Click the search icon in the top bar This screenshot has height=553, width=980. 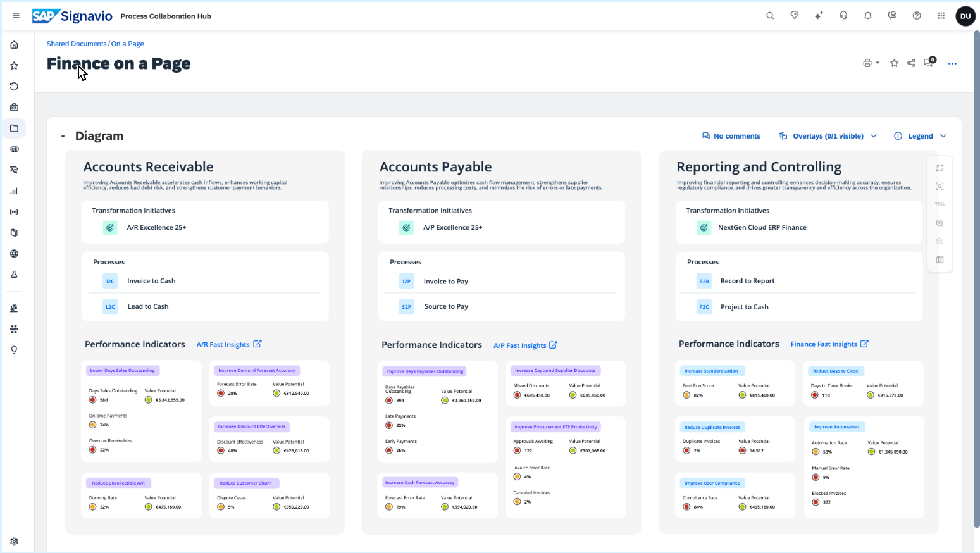click(770, 16)
